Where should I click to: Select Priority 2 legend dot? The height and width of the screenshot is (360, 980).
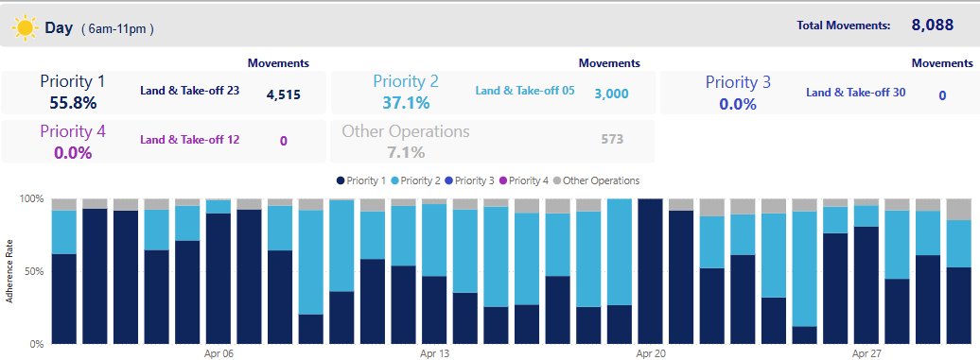click(x=394, y=180)
